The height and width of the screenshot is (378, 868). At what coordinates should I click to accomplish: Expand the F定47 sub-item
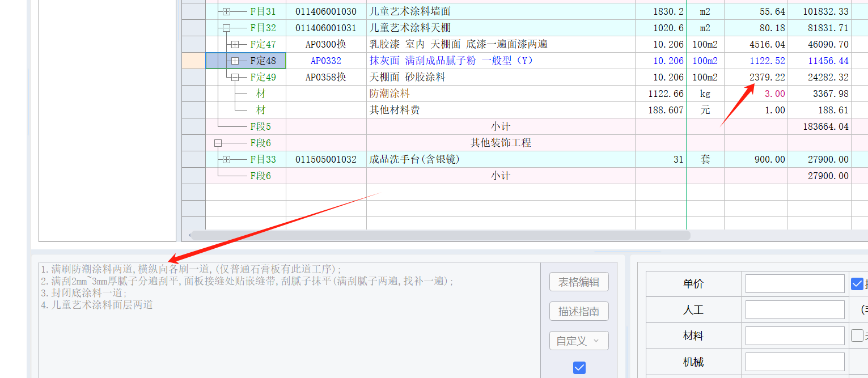click(235, 44)
